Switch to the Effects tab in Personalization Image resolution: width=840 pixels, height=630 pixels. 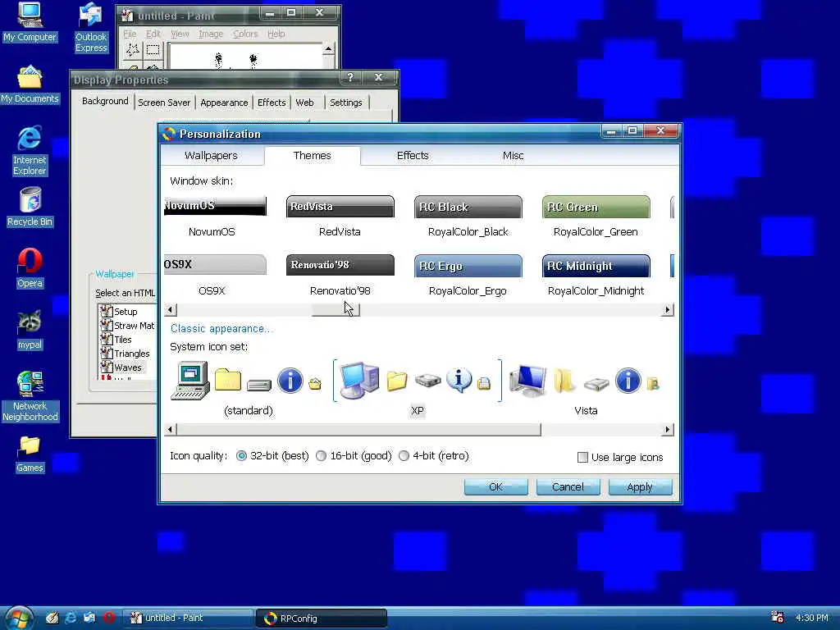click(x=413, y=155)
